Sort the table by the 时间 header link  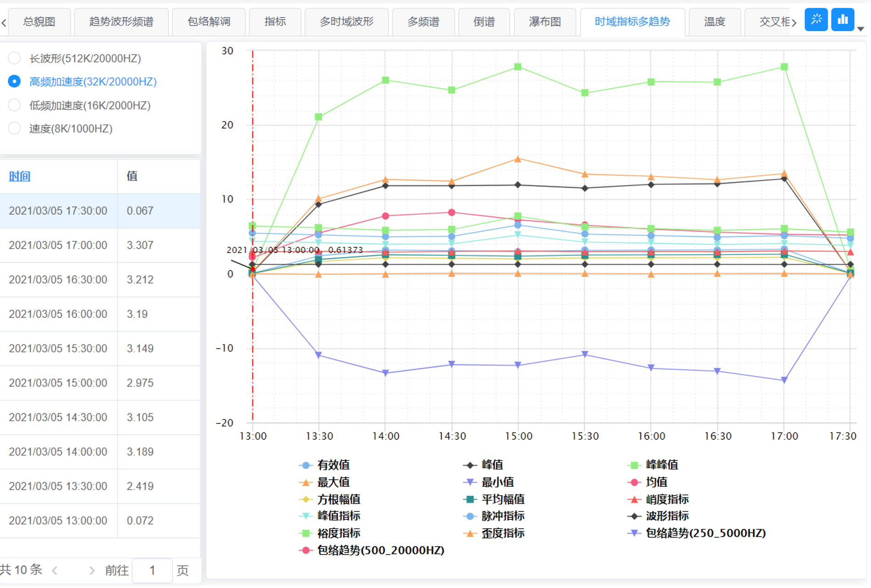pos(20,176)
